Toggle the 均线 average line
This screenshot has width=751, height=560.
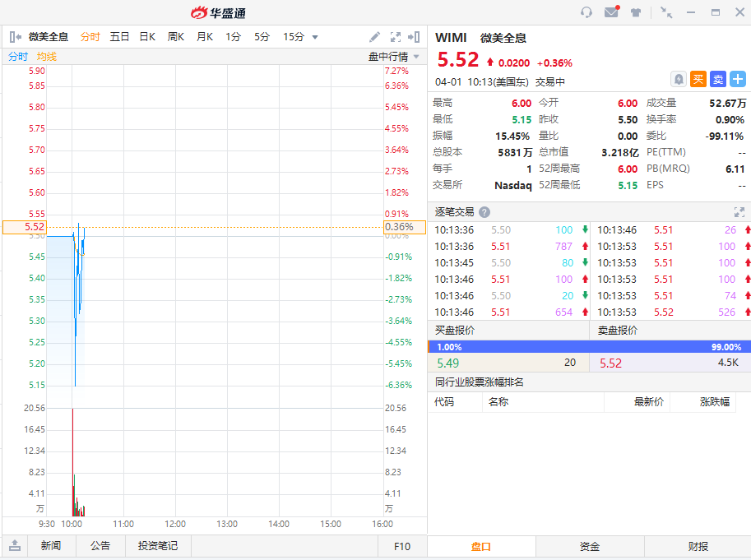pyautogui.click(x=47, y=57)
